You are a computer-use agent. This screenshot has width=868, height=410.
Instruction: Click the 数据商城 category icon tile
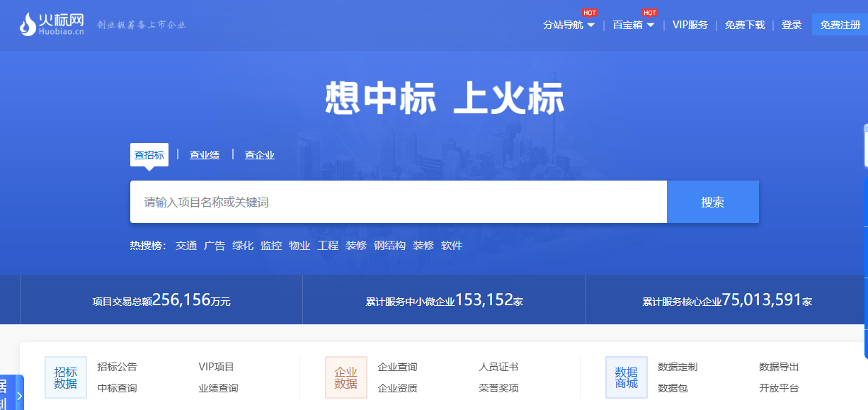coord(627,377)
